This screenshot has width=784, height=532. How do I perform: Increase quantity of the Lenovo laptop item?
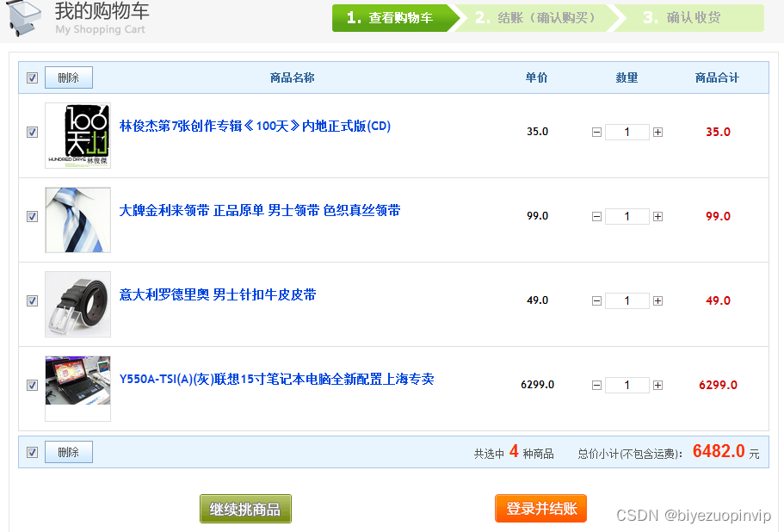pyautogui.click(x=658, y=385)
